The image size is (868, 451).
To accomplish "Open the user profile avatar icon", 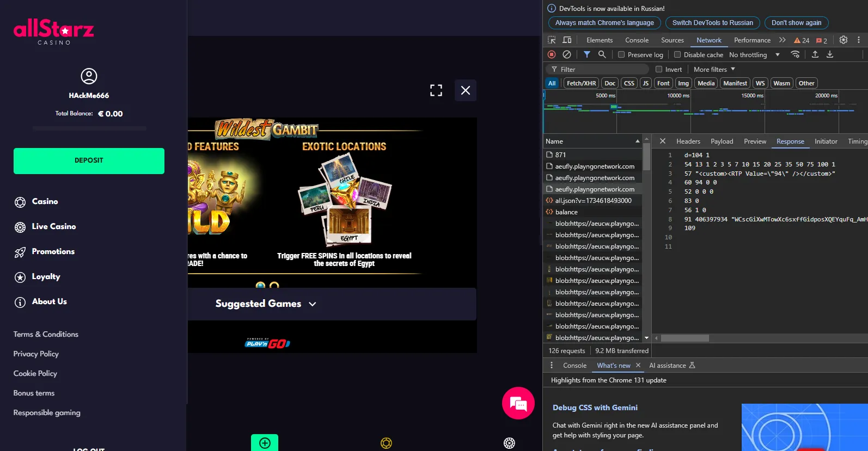I will 89,76.
